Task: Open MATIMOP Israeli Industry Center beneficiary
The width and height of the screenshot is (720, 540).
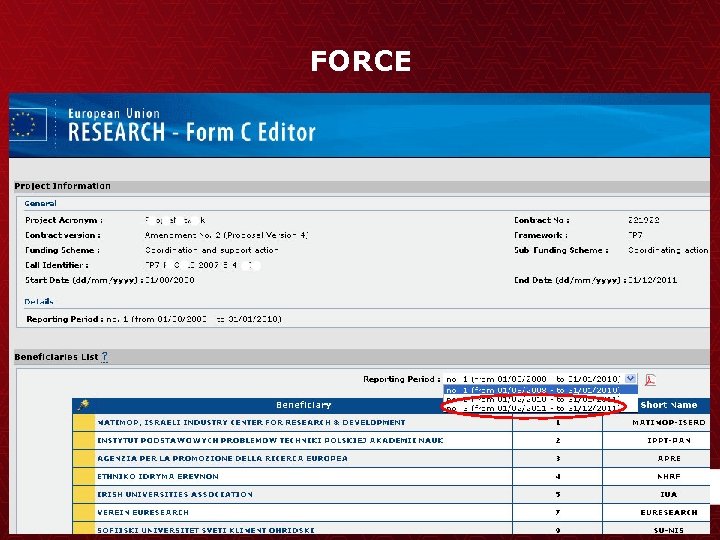Action: pyautogui.click(x=251, y=422)
